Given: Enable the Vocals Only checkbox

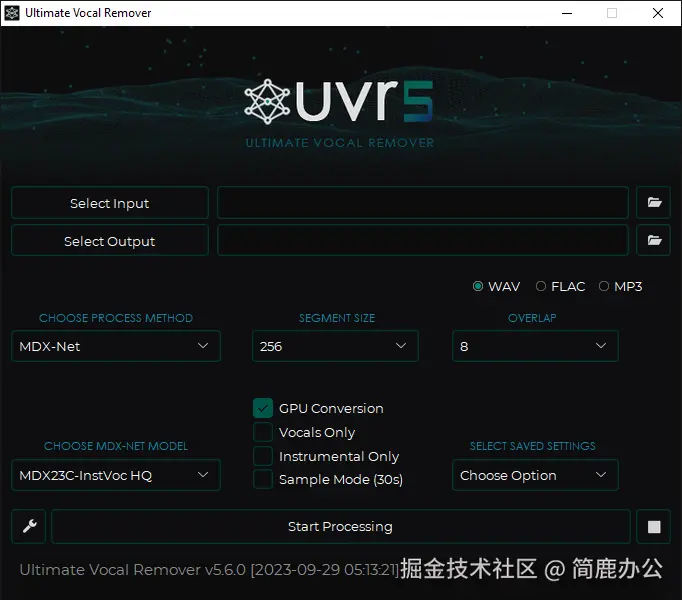Looking at the screenshot, I should [x=263, y=432].
